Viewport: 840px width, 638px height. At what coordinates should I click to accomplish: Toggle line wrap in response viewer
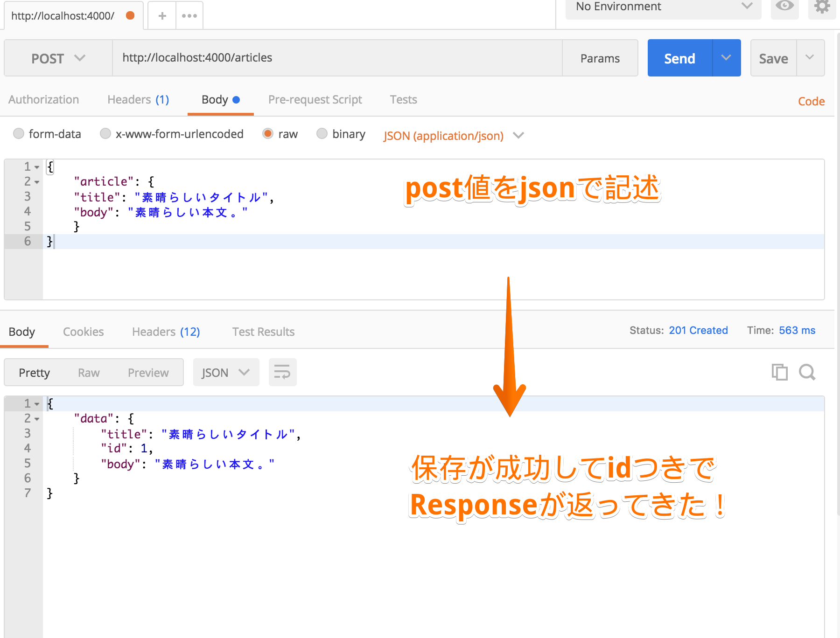pos(282,372)
